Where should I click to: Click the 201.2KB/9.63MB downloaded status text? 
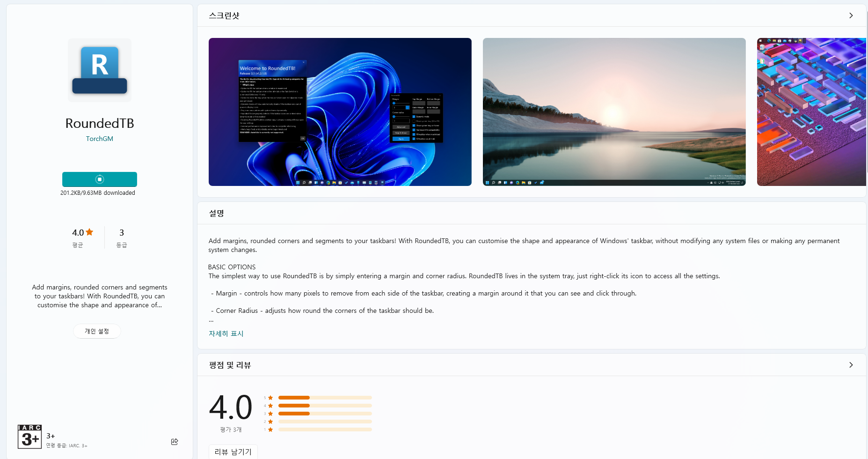click(x=98, y=192)
